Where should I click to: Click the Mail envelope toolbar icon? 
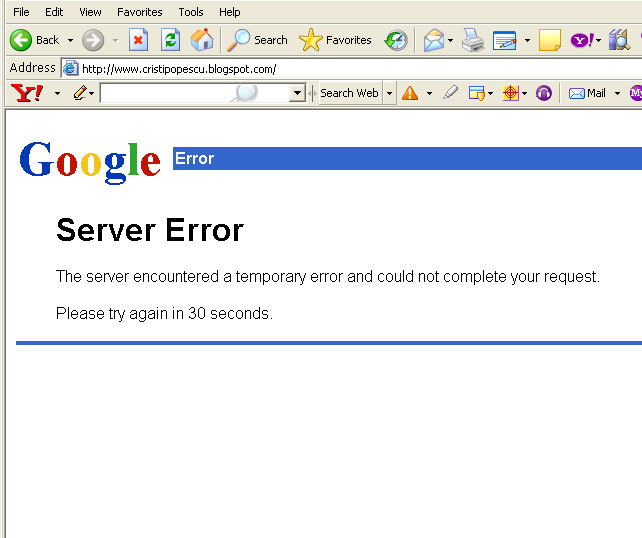pos(434,40)
